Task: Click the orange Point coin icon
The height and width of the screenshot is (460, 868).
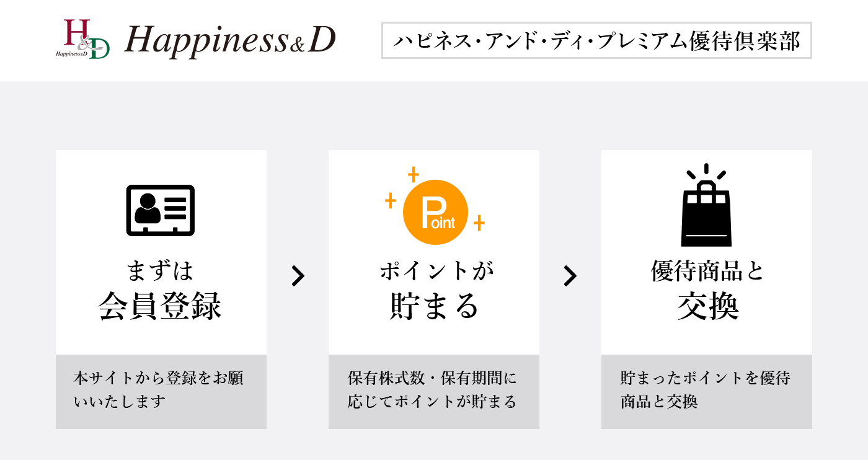Action: click(435, 212)
